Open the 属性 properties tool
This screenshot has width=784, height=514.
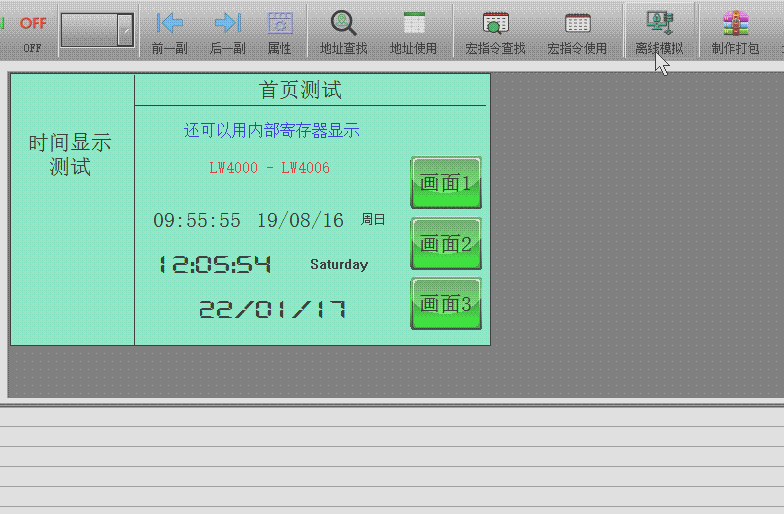(x=280, y=31)
